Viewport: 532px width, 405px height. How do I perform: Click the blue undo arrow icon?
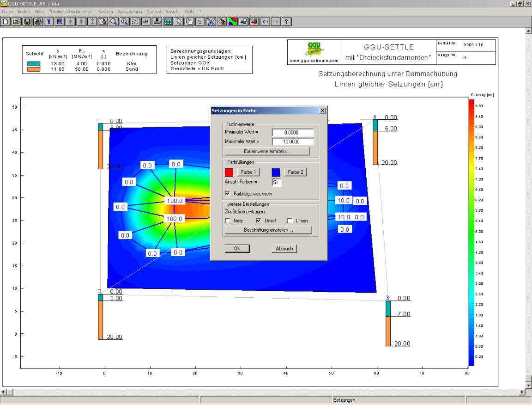point(265,22)
